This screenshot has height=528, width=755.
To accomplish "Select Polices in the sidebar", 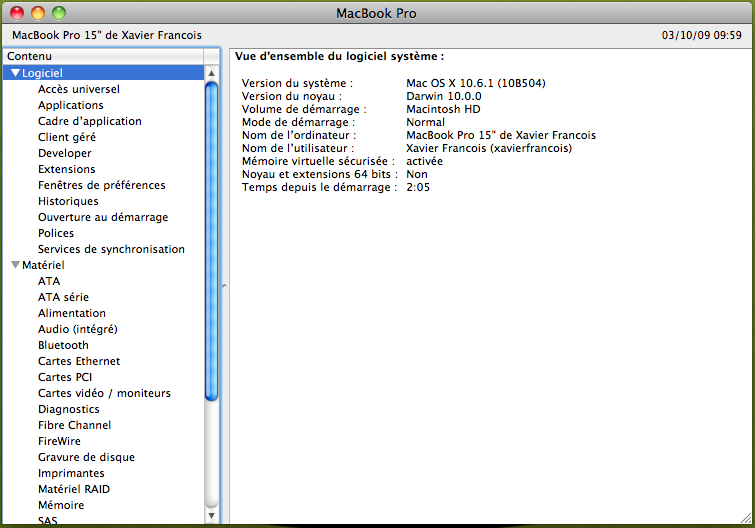I will coord(56,233).
